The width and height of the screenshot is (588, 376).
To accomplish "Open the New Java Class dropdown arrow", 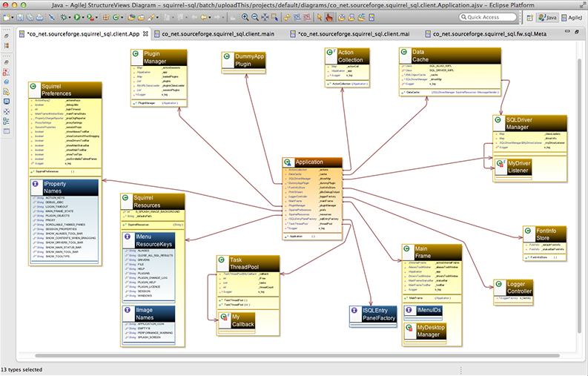I will point(122,18).
